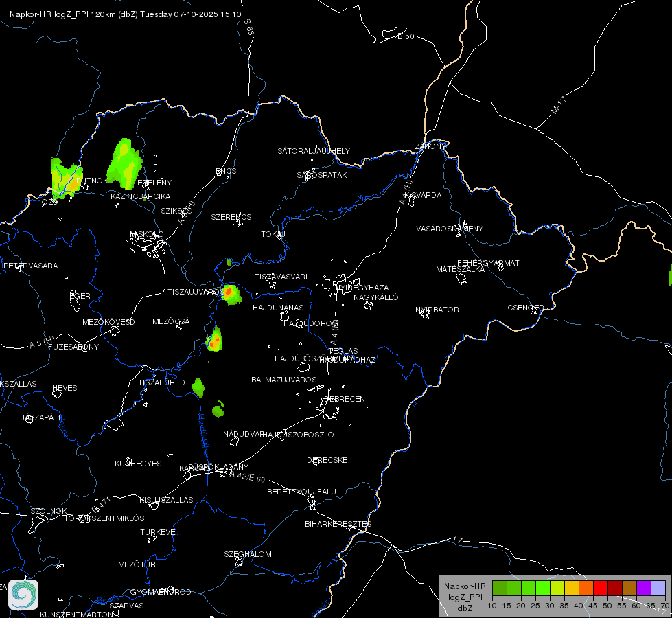
Task: Click the NAGYKÁLLÓ city label
Action: coord(376,297)
